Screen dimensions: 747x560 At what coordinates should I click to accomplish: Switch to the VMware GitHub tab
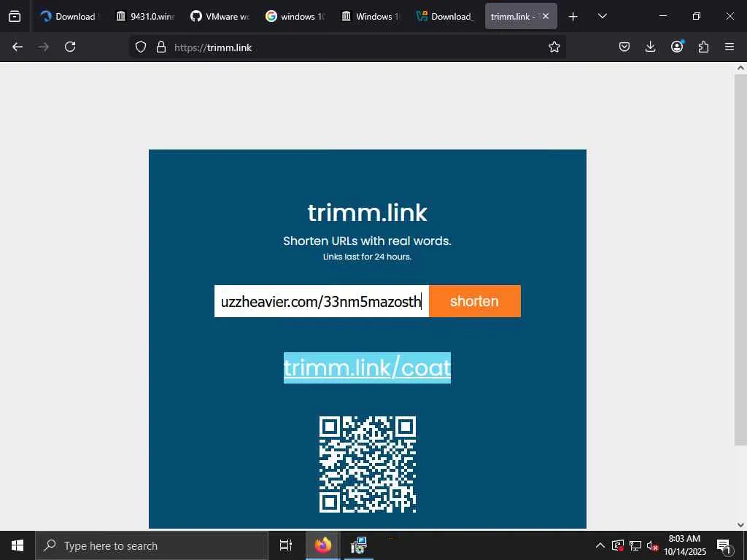220,17
